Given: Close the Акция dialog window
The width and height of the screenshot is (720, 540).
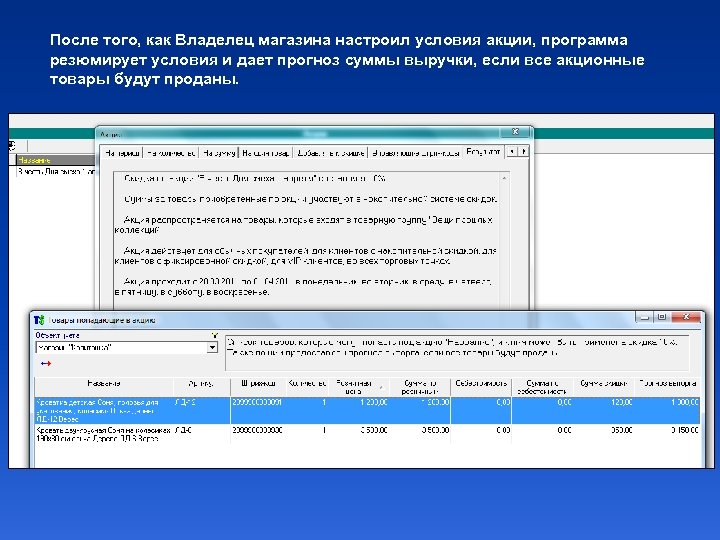Looking at the screenshot, I should [515, 132].
